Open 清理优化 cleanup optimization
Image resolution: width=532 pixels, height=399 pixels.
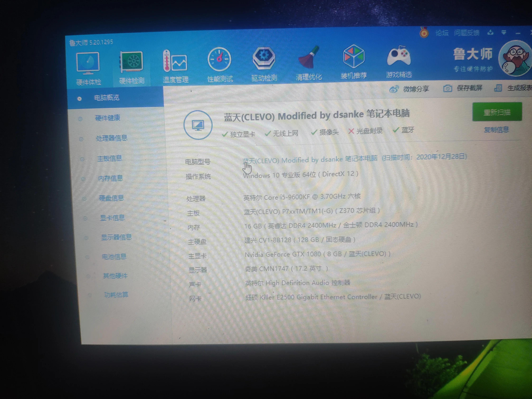pyautogui.click(x=309, y=63)
